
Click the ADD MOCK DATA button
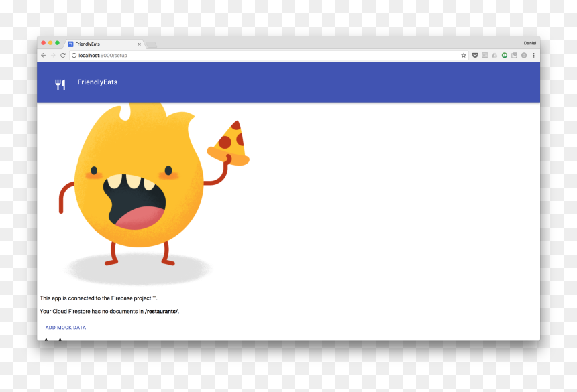click(66, 328)
